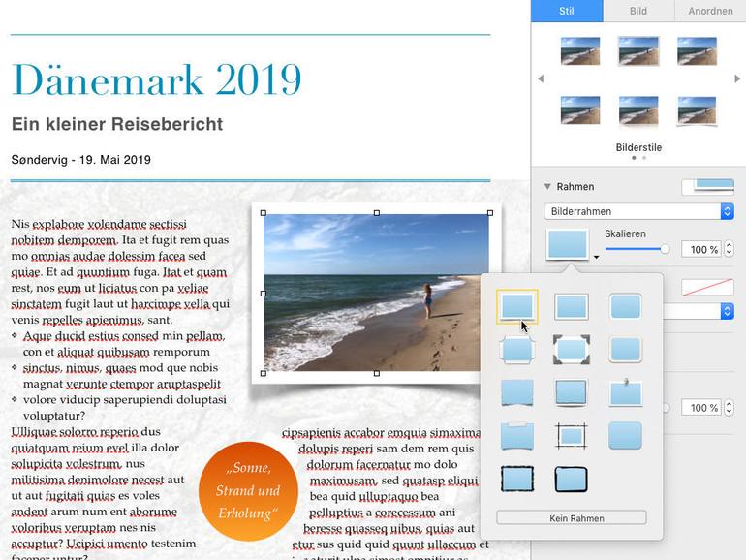Switch to the Bild tab
The height and width of the screenshot is (560, 746).
tap(638, 11)
